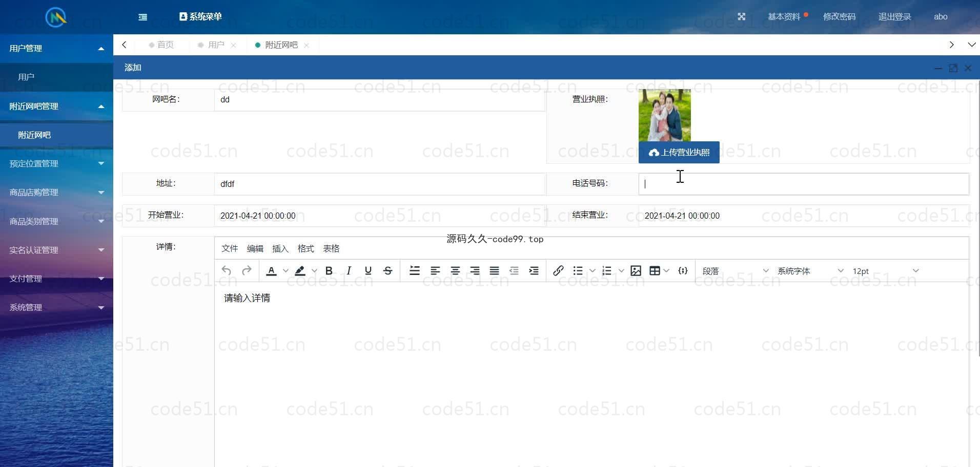Toggle underline formatting
This screenshot has width=980, height=467.
click(x=368, y=271)
